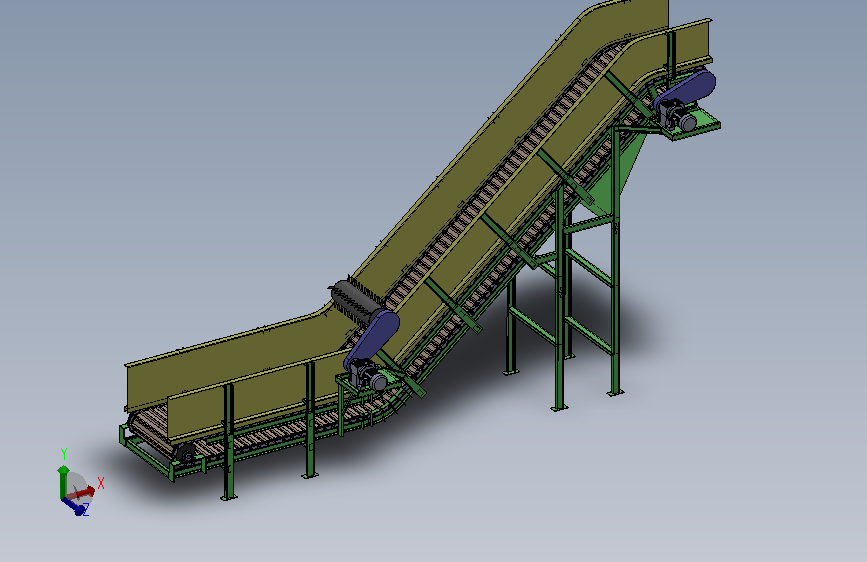Click the red X axis of the orientation triad
This screenshot has height=562, width=867.
(x=82, y=492)
